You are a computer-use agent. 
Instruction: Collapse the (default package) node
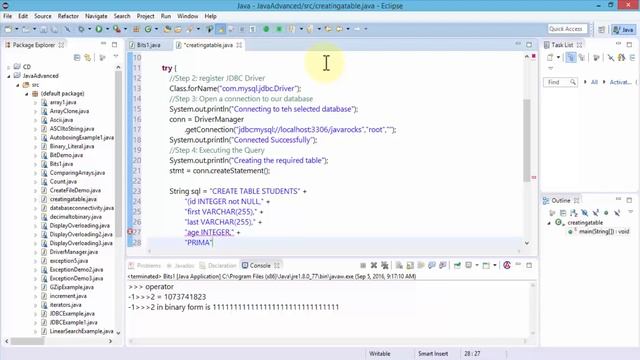(27, 94)
